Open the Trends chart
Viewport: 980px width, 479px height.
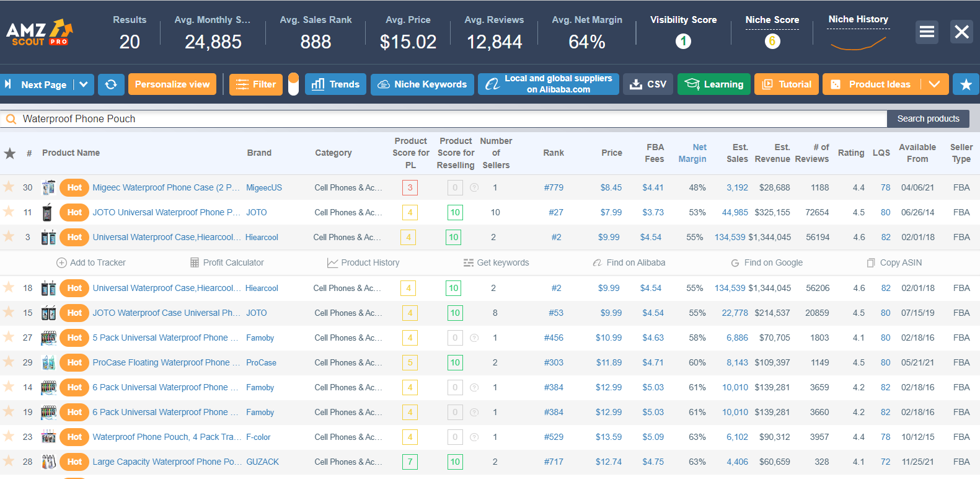[335, 84]
